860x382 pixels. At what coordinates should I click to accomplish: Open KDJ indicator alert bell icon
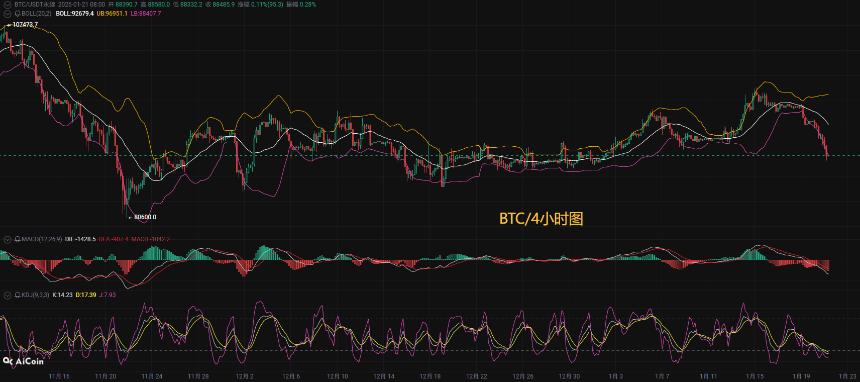17,295
